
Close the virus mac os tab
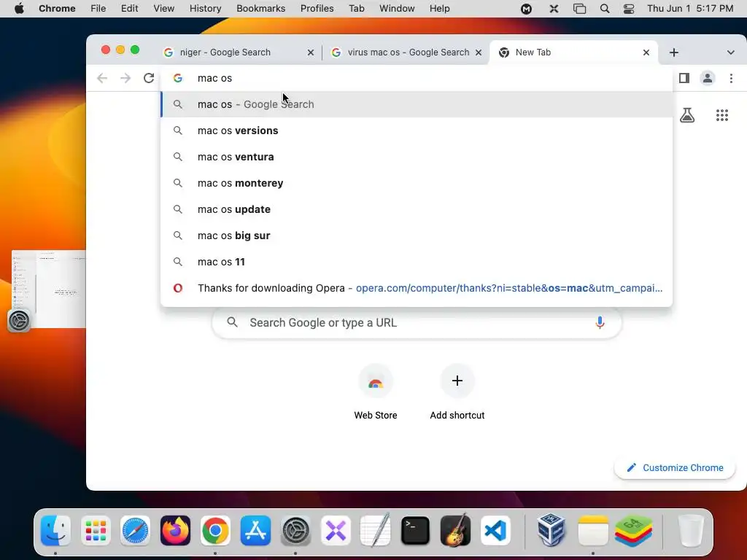coord(479,52)
